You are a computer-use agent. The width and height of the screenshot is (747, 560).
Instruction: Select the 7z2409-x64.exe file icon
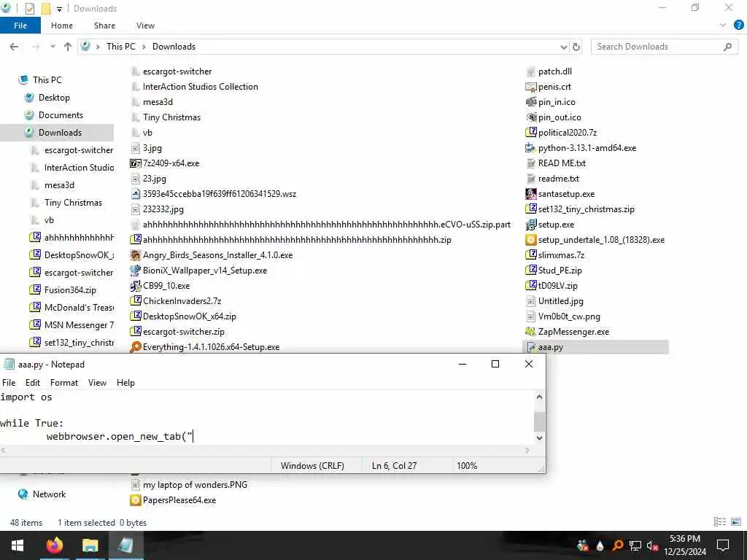(135, 163)
